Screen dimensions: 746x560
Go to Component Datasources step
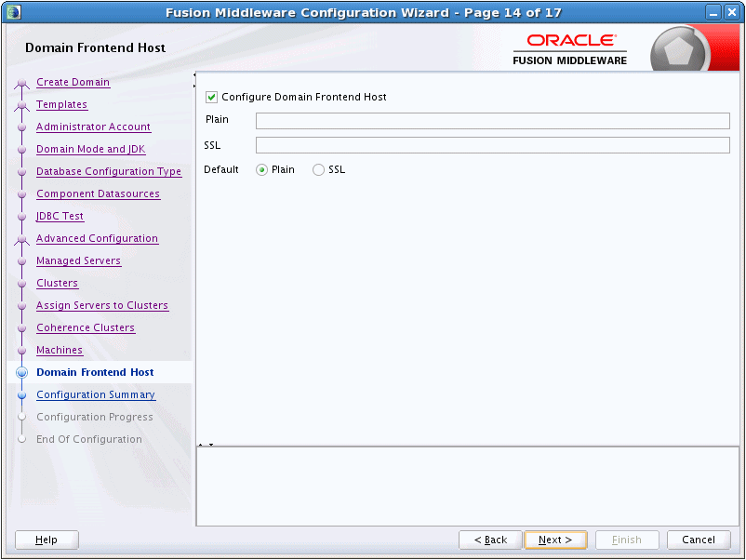[x=98, y=193]
